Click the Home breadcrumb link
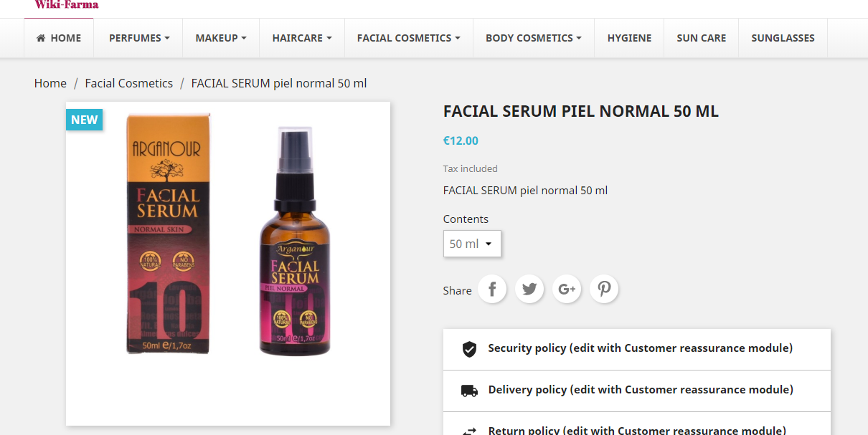Screen dimensions: 868x435 click(50, 83)
